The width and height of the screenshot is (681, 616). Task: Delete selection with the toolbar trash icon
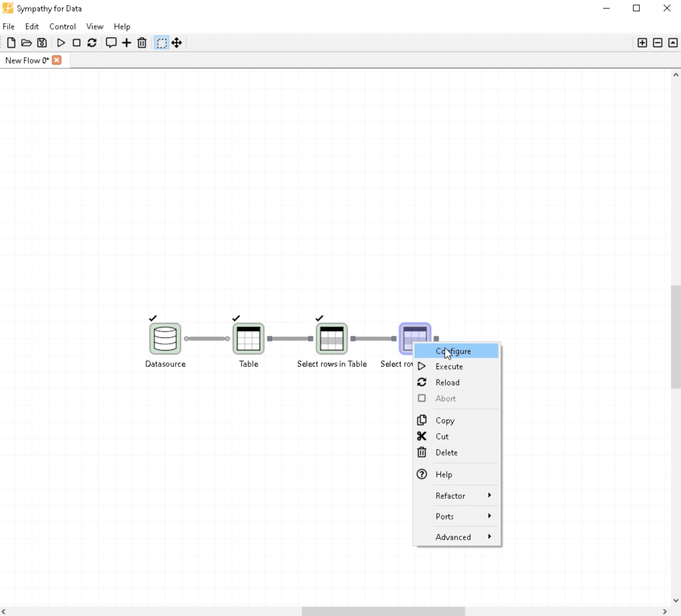(x=142, y=43)
